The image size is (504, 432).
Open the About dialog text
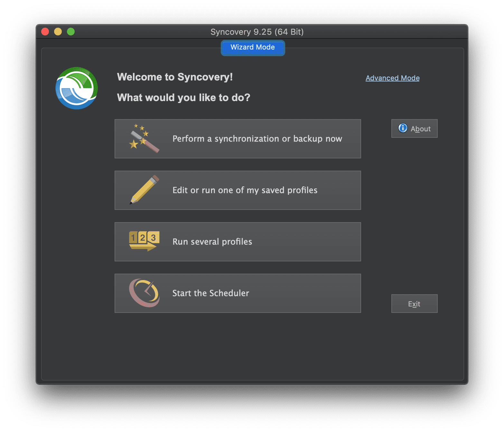[x=420, y=129]
